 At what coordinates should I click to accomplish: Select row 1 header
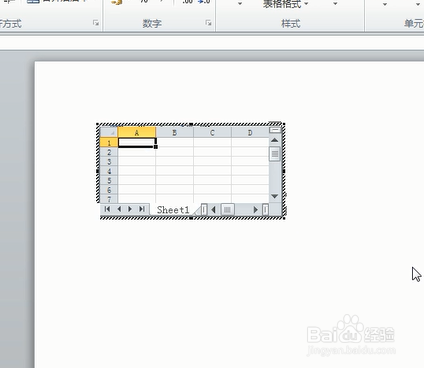point(109,143)
